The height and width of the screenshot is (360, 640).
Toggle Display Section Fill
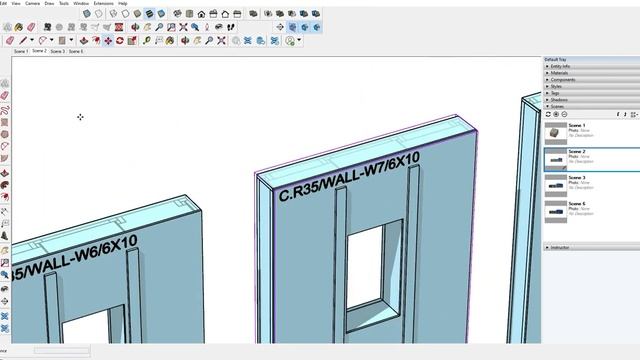pos(317,27)
